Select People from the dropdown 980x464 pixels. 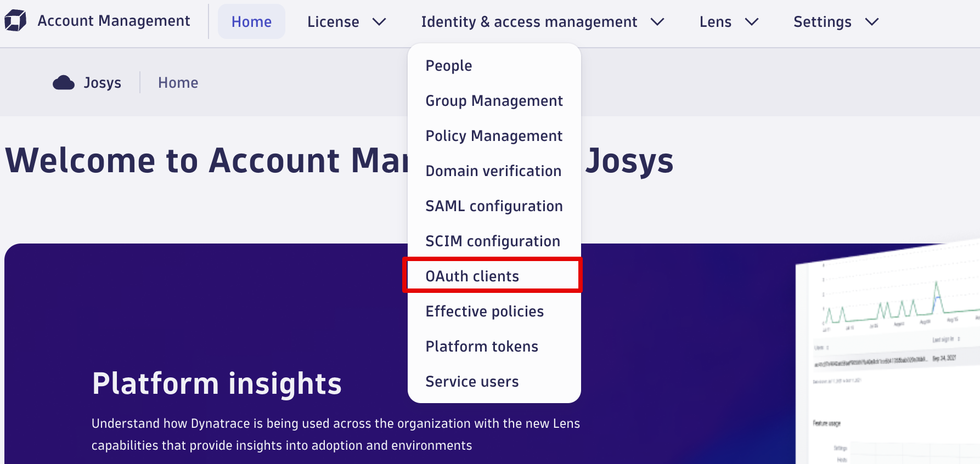point(448,66)
